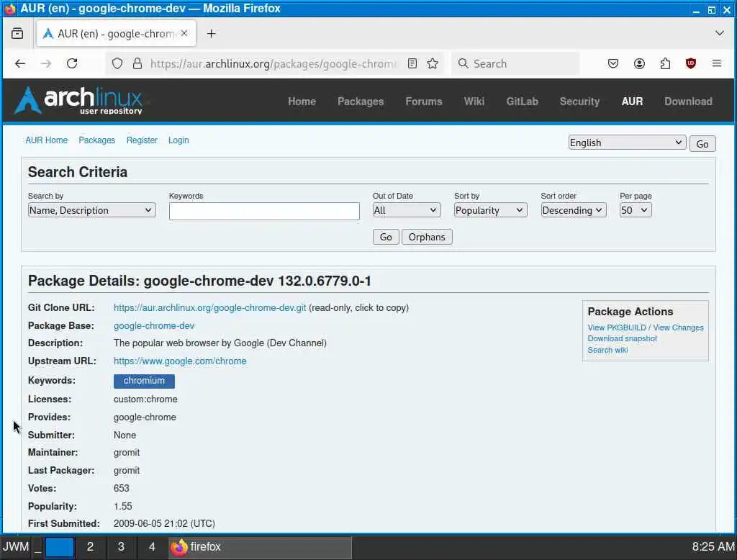
Task: Open AUR in navigation bar
Action: 632,101
